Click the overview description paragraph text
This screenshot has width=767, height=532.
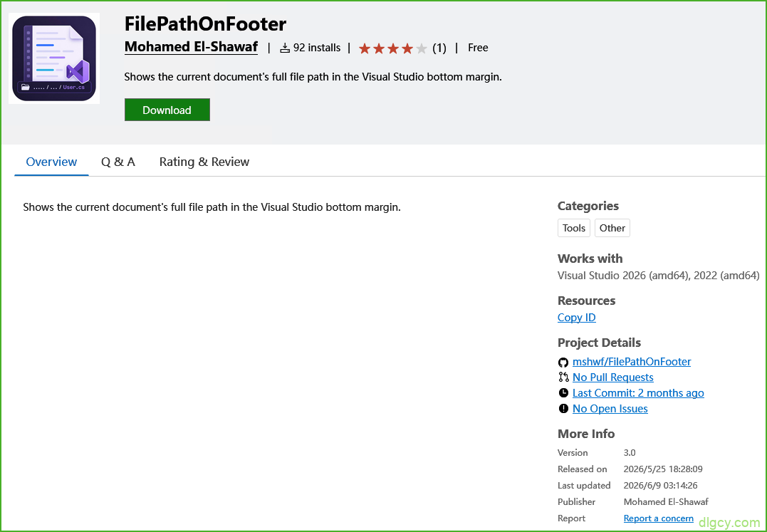pyautogui.click(x=212, y=207)
